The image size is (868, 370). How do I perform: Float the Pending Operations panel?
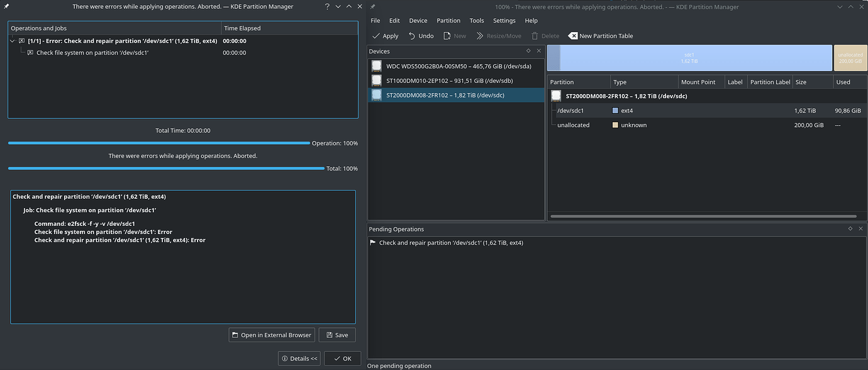(x=850, y=228)
